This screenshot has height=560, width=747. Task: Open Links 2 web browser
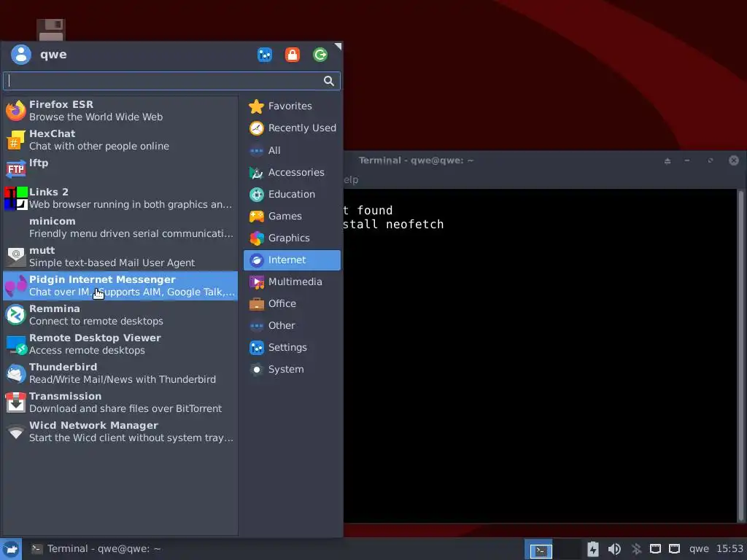[x=120, y=198]
